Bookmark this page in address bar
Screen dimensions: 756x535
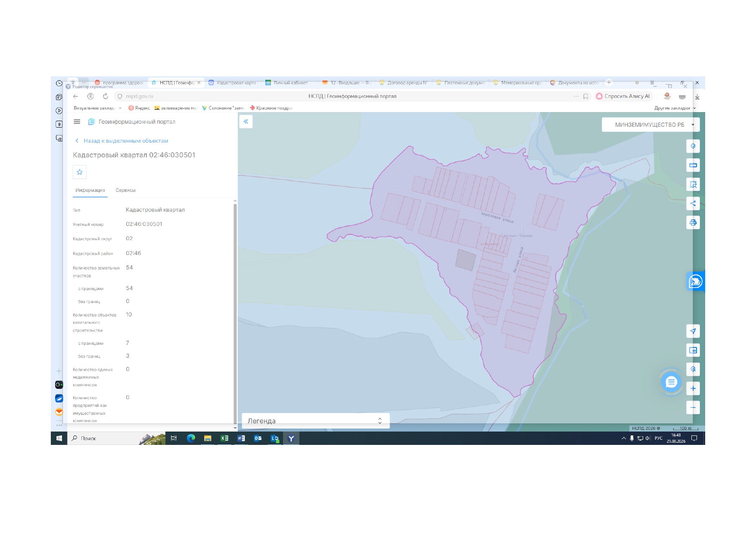[x=586, y=96]
